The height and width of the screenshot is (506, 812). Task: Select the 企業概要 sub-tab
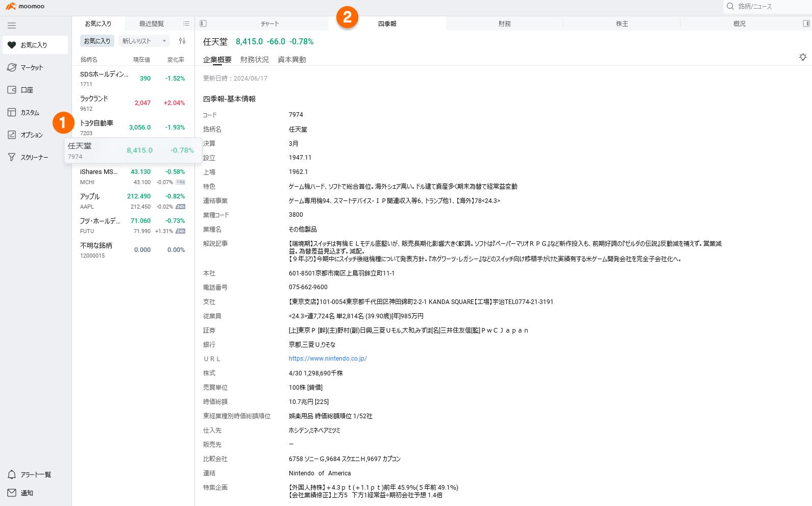217,60
